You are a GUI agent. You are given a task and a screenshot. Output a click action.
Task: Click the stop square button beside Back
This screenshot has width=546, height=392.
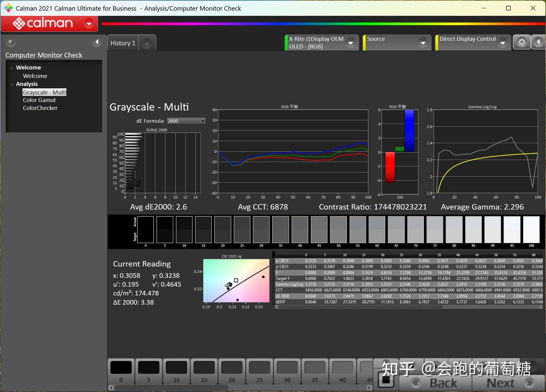[x=386, y=379]
